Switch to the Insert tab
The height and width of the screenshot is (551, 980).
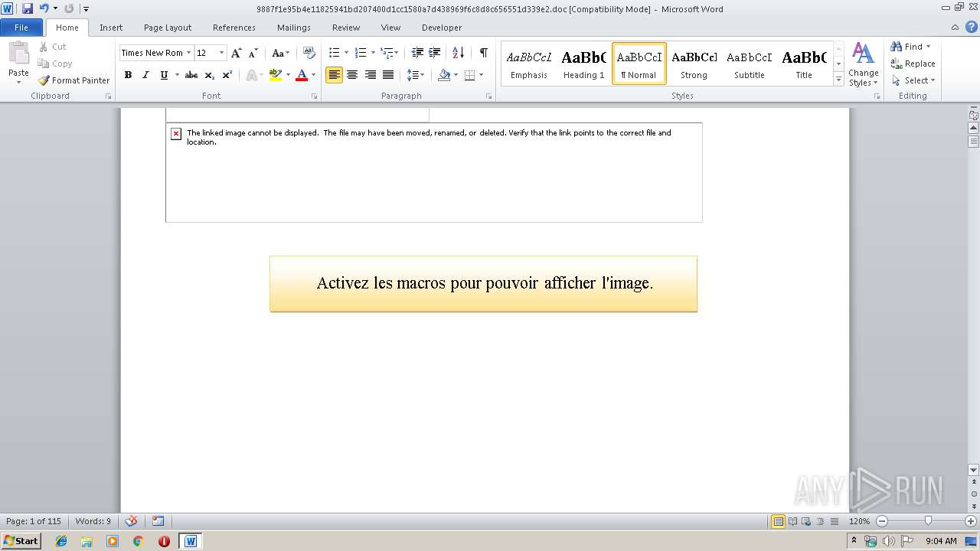tap(111, 28)
